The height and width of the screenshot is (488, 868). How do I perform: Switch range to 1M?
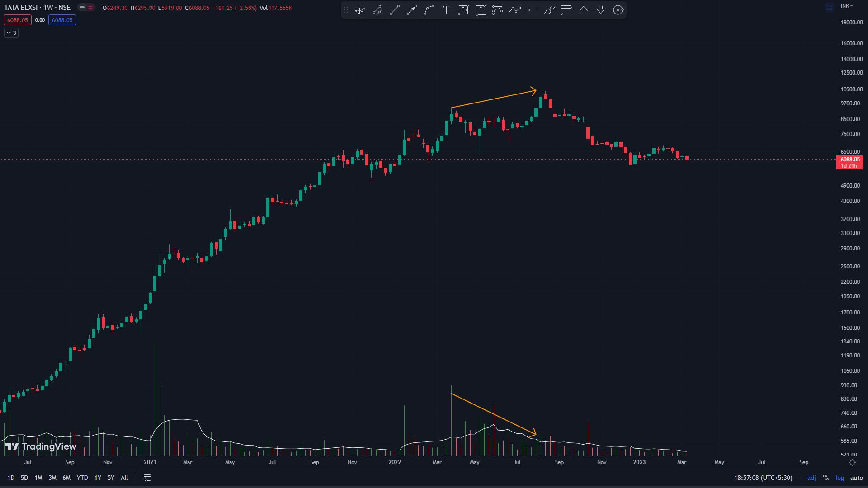38,478
